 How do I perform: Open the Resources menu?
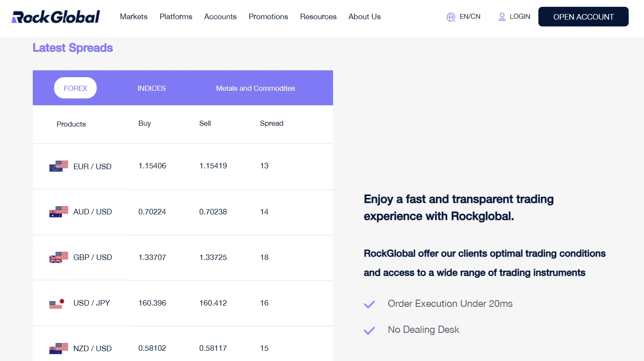click(318, 17)
